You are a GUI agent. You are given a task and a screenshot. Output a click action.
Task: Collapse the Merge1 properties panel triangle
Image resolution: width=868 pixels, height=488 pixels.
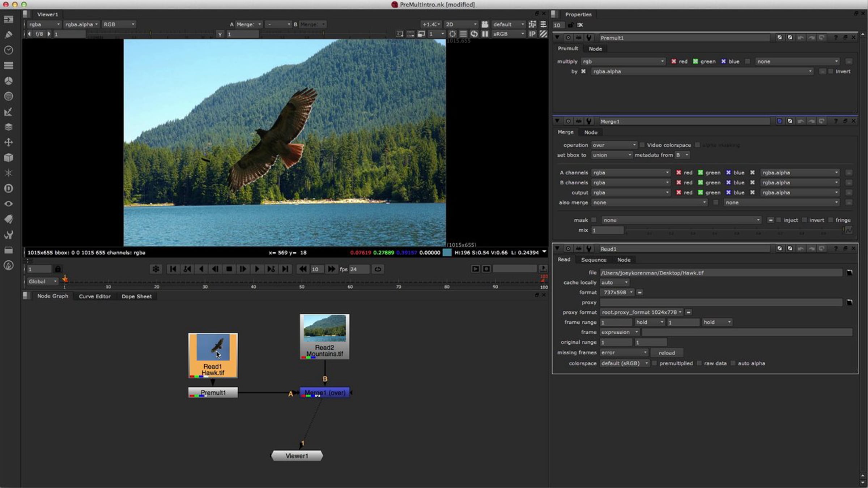pyautogui.click(x=557, y=121)
